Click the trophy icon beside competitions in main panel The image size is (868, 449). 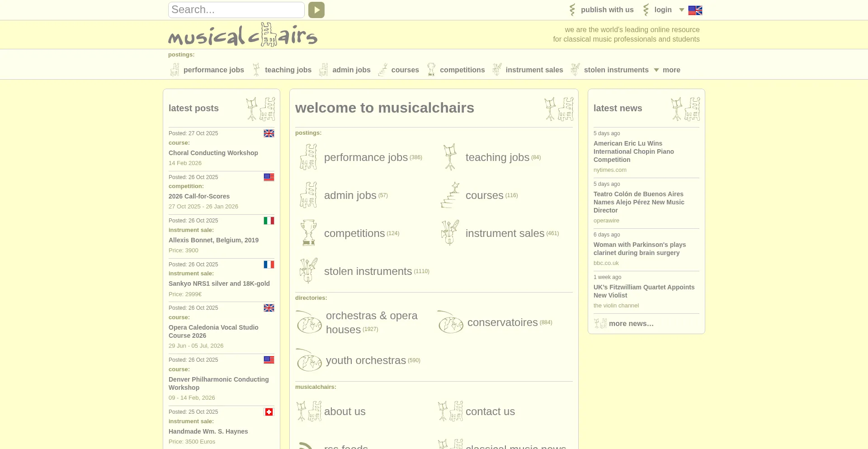(309, 233)
